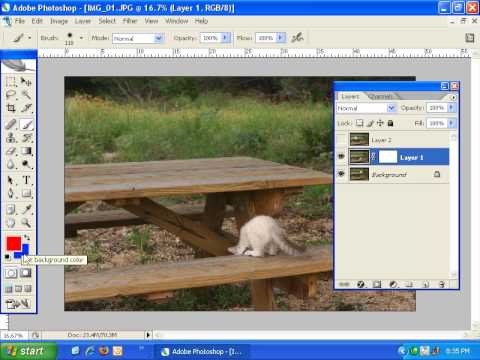Switch to Quick Mask mode
This screenshot has height=360, width=480.
click(26, 273)
